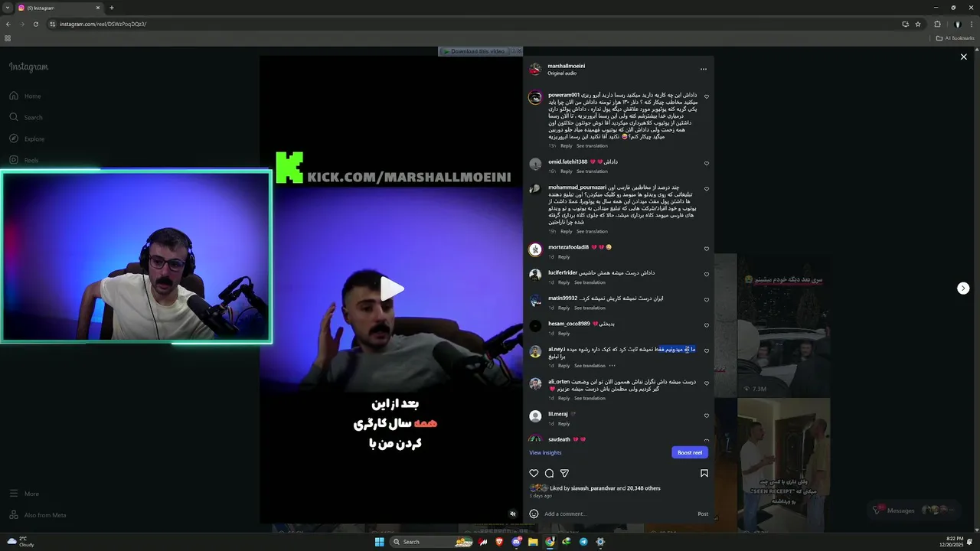The image size is (980, 551).
Task: Reload the page
Action: pos(35,24)
